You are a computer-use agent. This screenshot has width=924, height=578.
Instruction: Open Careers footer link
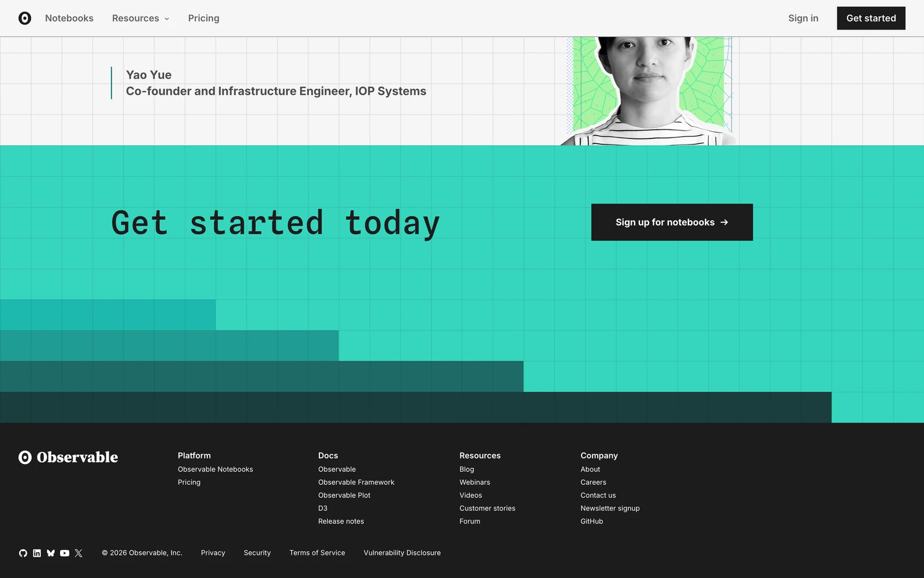pos(593,482)
